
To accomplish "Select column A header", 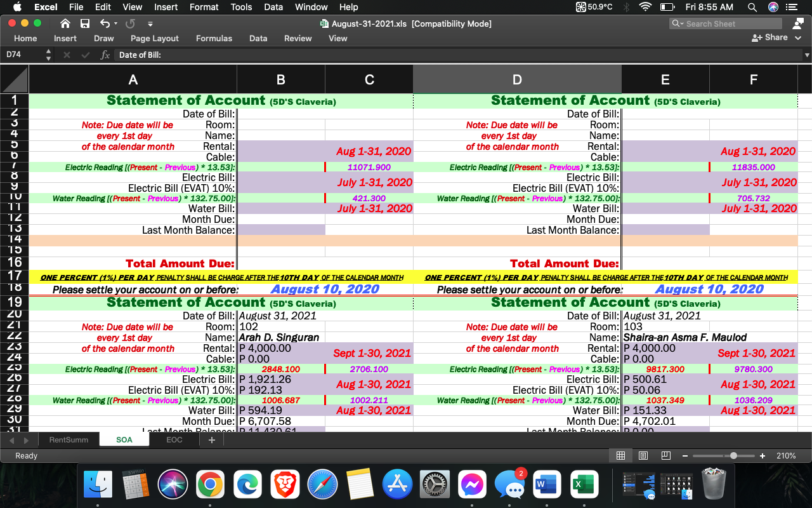I will pos(133,79).
